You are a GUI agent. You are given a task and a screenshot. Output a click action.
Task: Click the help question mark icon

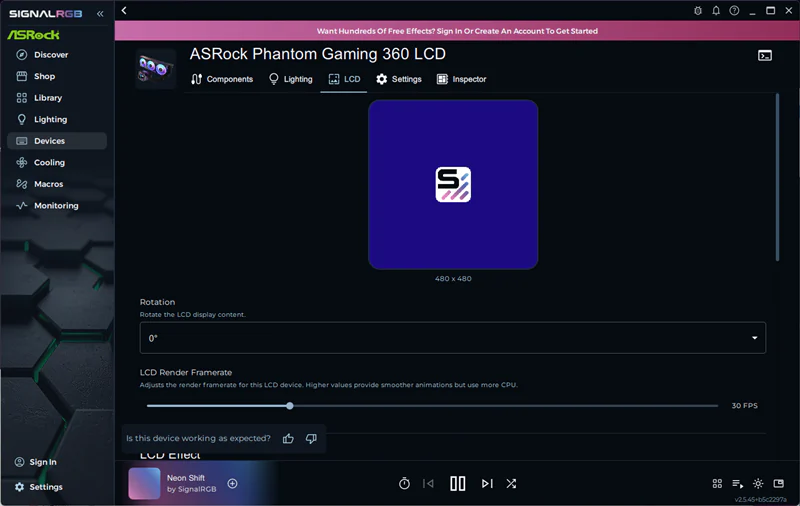(734, 10)
